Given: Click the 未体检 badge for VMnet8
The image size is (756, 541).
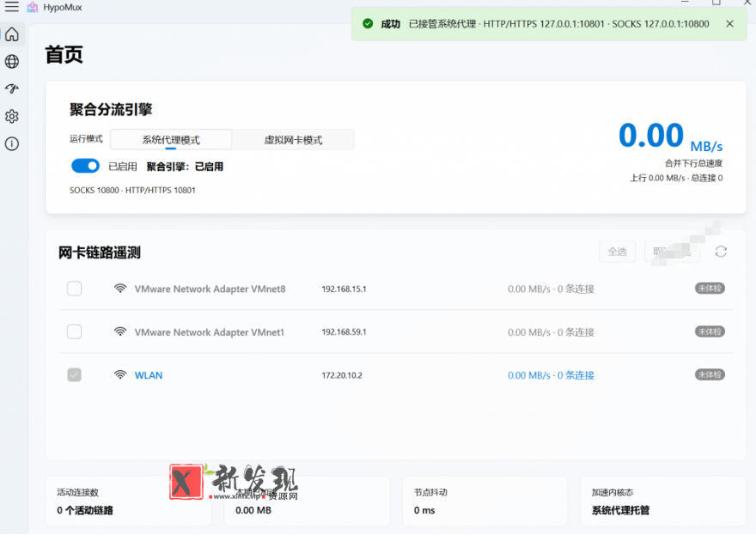Looking at the screenshot, I should click(710, 288).
